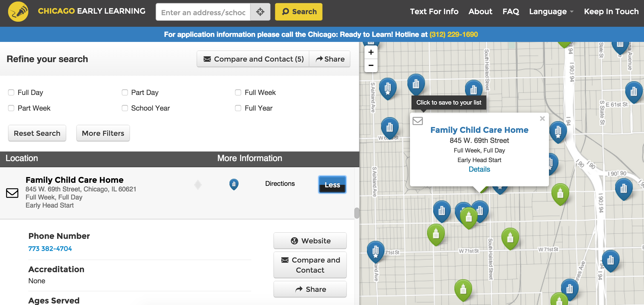Click the Chicago Early Learning pencil logo
644x305 pixels.
pyautogui.click(x=18, y=12)
